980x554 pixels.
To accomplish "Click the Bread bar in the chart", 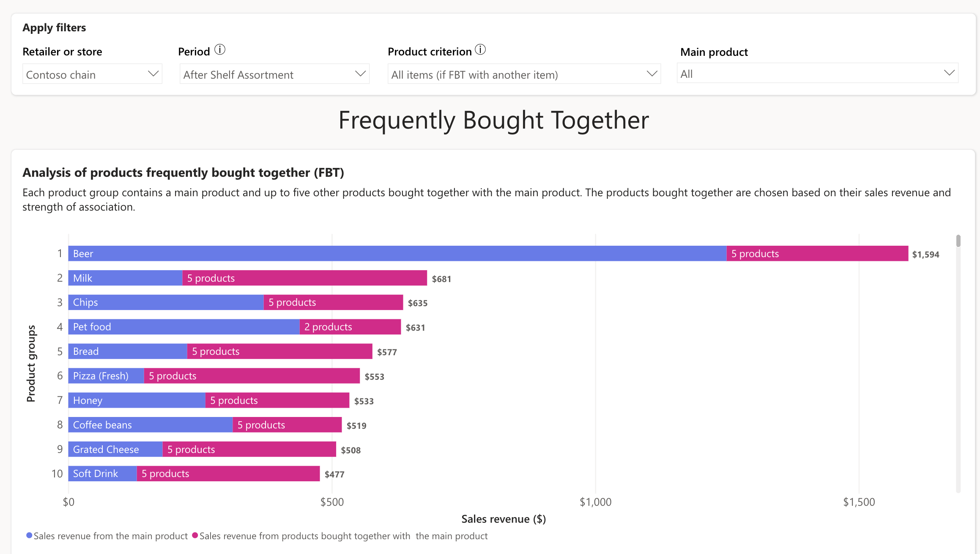I will coord(127,351).
